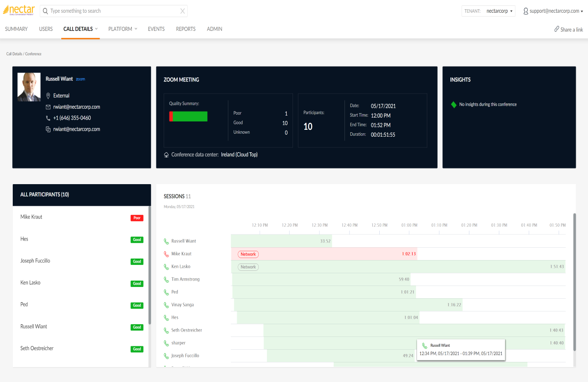Click the phone icon in the Russell Wiant tooltip
The width and height of the screenshot is (588, 382).
tap(425, 346)
